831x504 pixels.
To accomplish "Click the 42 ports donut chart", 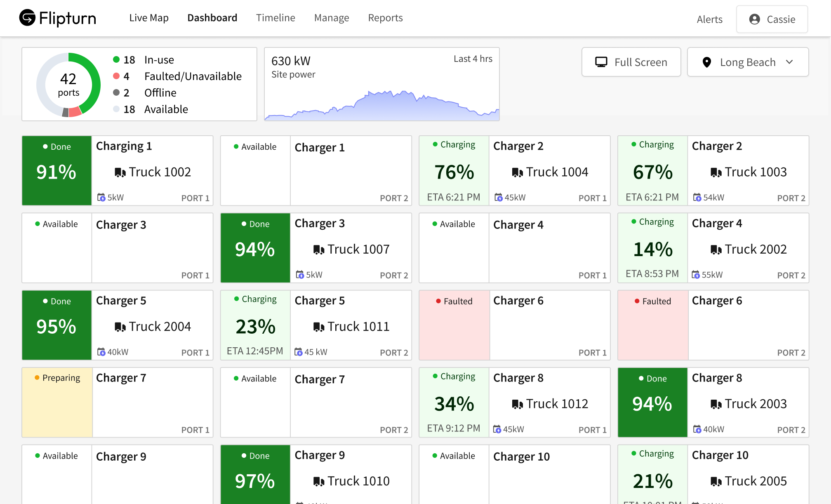I will click(x=68, y=85).
